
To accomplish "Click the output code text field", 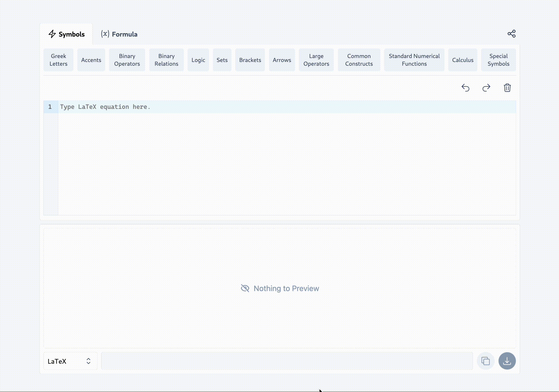I will coord(287,361).
